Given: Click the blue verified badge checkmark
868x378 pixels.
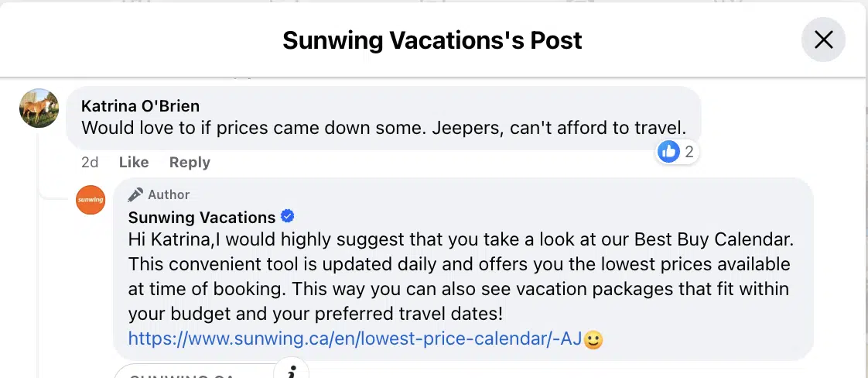Looking at the screenshot, I should pos(287,216).
